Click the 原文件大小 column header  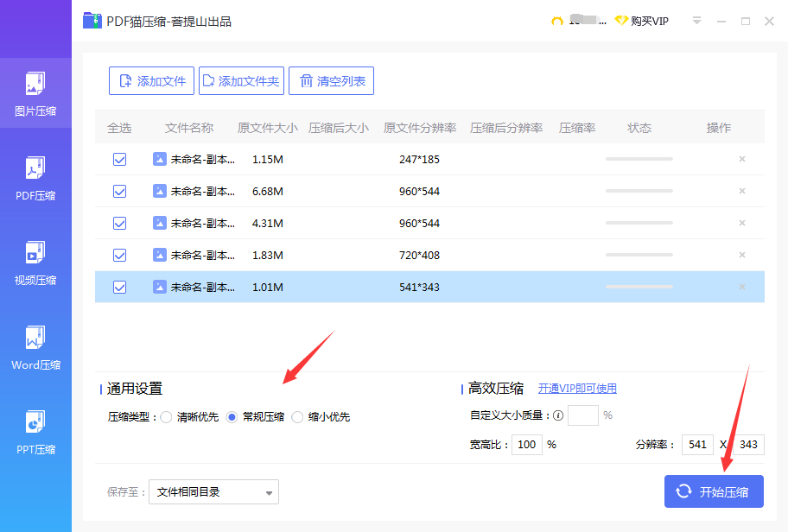point(267,128)
